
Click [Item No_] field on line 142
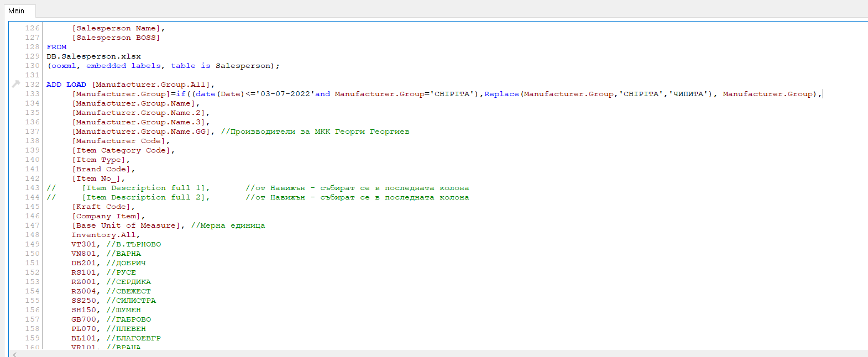96,179
